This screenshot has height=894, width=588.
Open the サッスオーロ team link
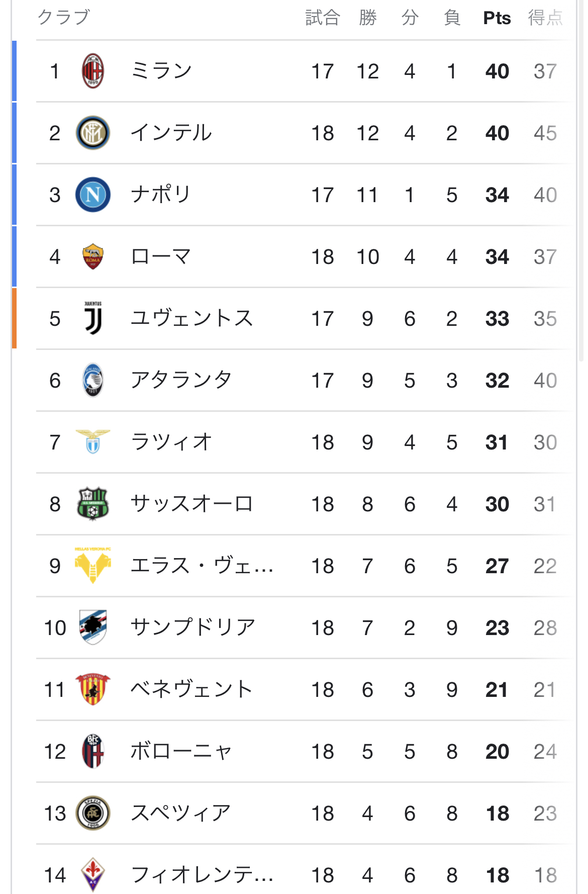pos(191,504)
